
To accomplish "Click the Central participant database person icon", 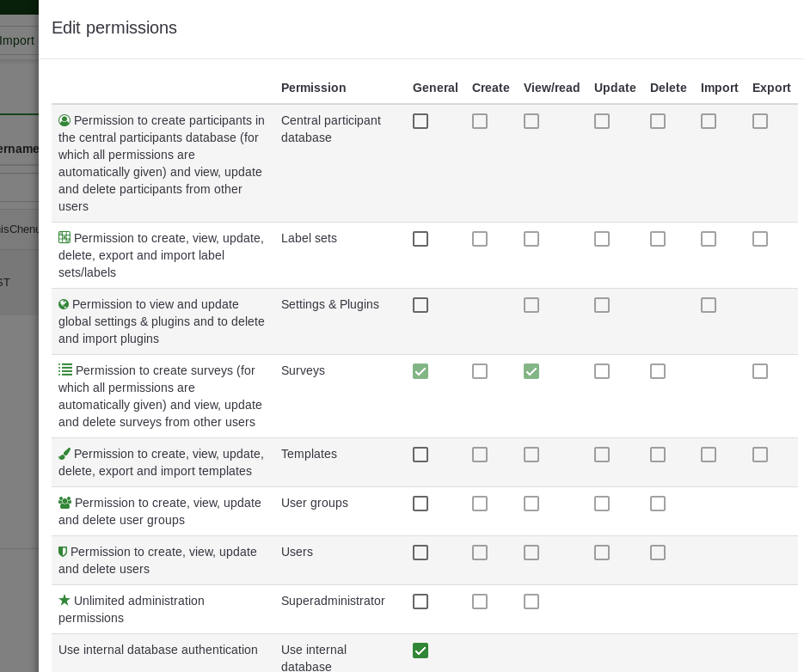I will (x=64, y=120).
